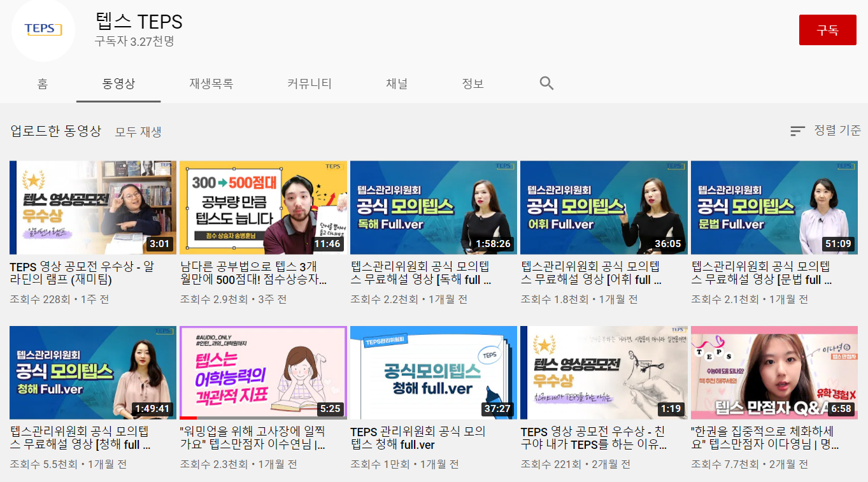Viewport: 868px width, 482px height.
Task: Click the 문법 full 무료해설 영상 title
Action: [762, 273]
